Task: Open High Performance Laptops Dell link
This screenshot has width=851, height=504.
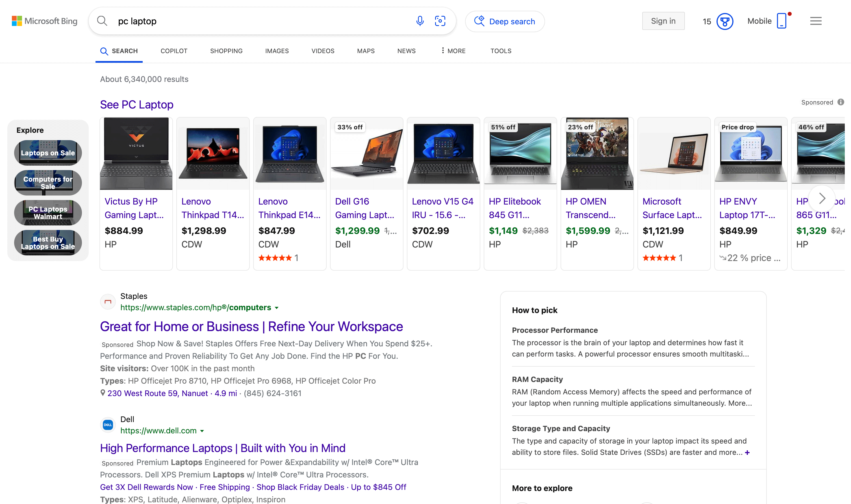Action: (222, 448)
